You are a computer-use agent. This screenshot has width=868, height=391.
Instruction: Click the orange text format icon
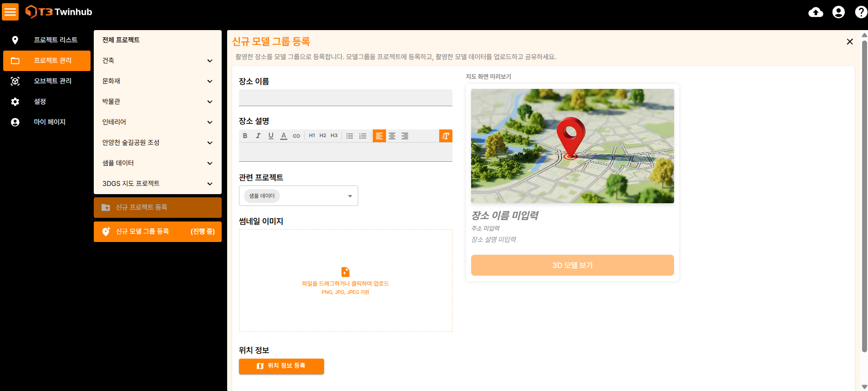click(x=446, y=136)
